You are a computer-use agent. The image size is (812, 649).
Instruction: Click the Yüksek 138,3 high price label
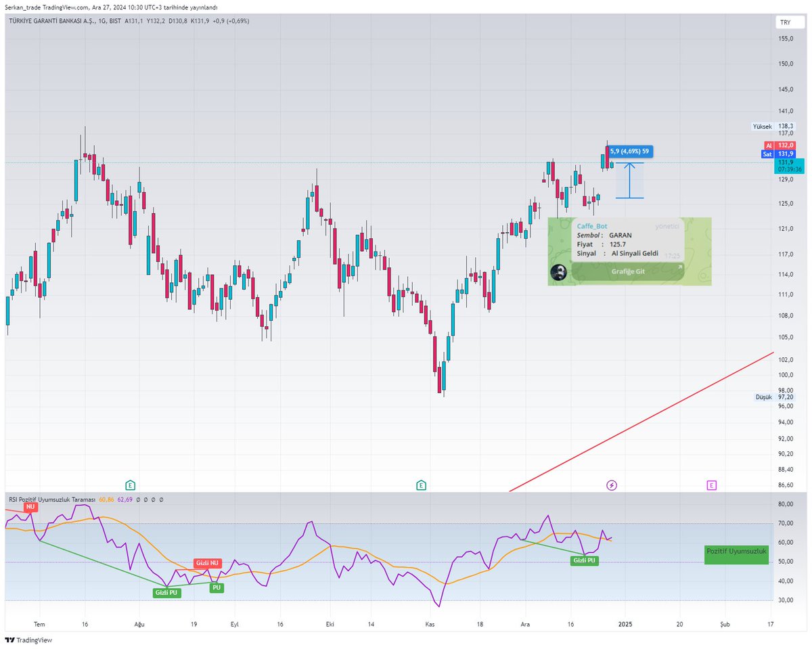(x=774, y=127)
